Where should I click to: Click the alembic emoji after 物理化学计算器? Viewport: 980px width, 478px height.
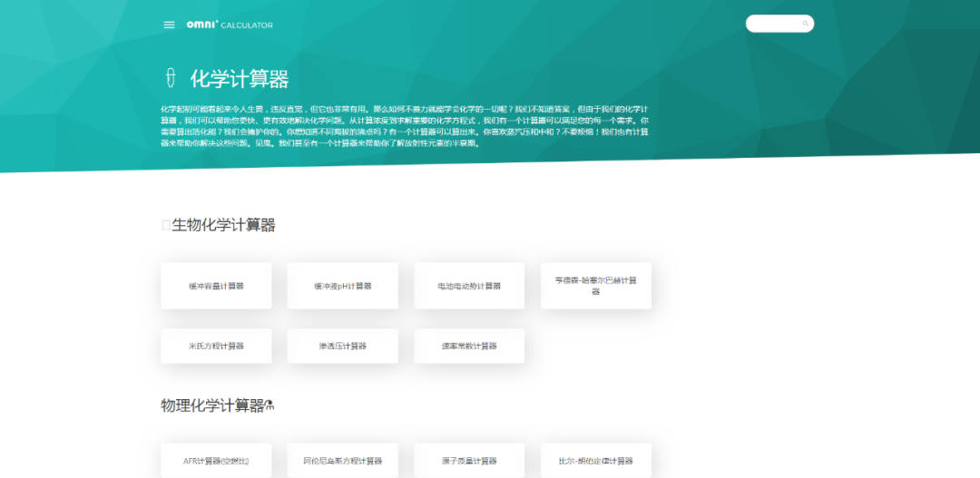click(270, 405)
